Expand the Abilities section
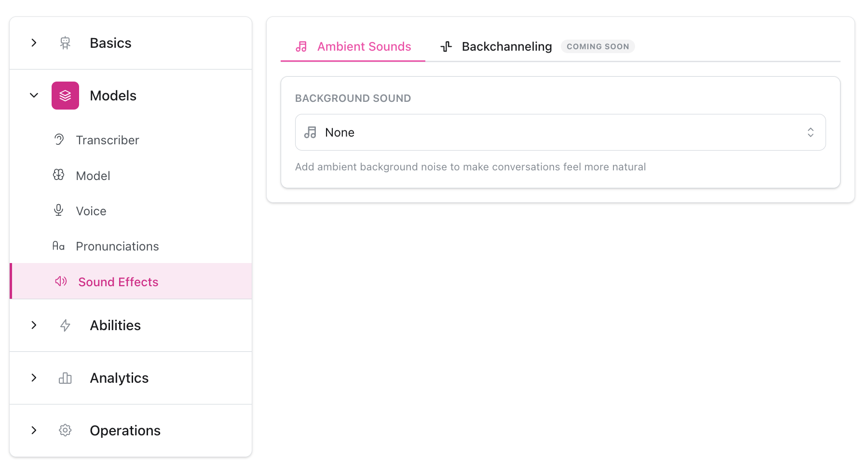This screenshot has width=868, height=473. (x=34, y=325)
